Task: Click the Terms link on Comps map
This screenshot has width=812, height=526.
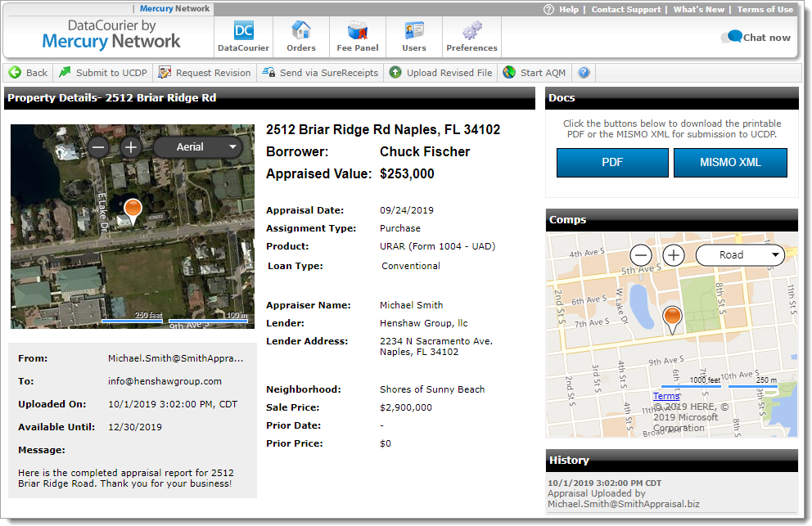Action: pos(665,396)
